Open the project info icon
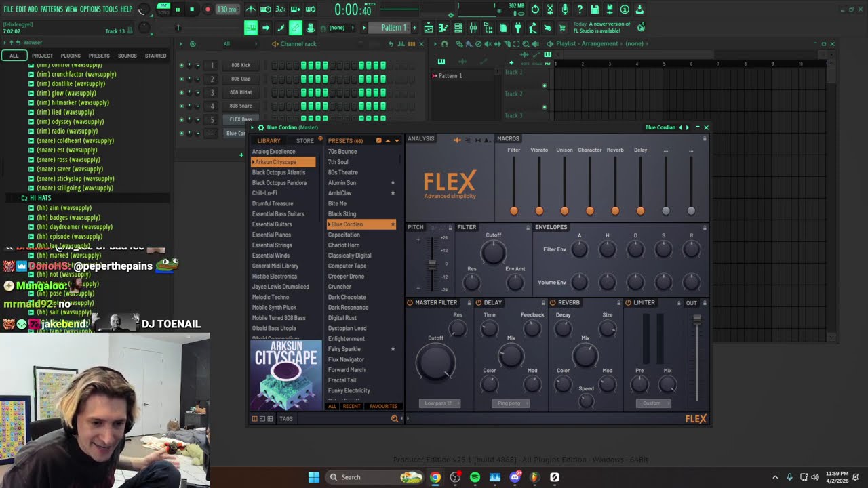 (625, 9)
